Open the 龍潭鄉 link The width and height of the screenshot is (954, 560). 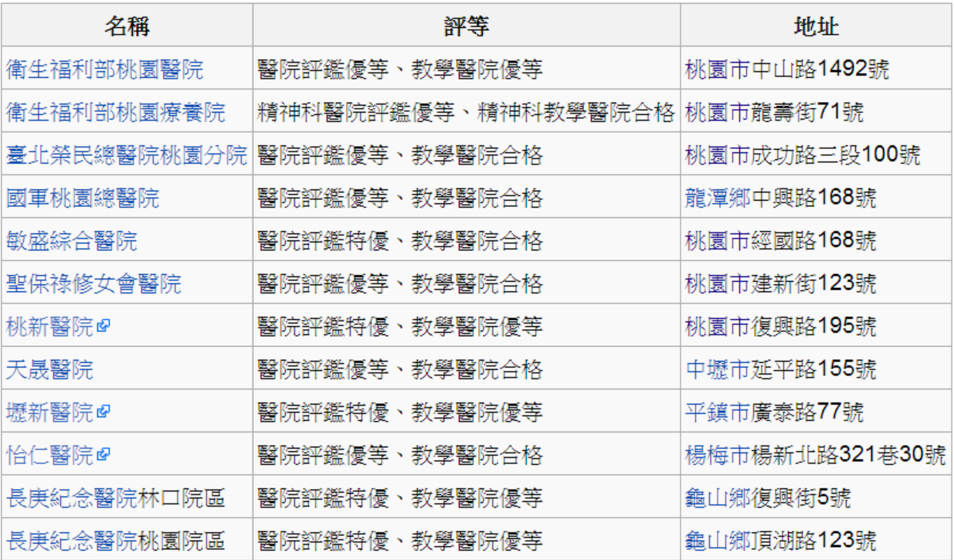tap(718, 199)
